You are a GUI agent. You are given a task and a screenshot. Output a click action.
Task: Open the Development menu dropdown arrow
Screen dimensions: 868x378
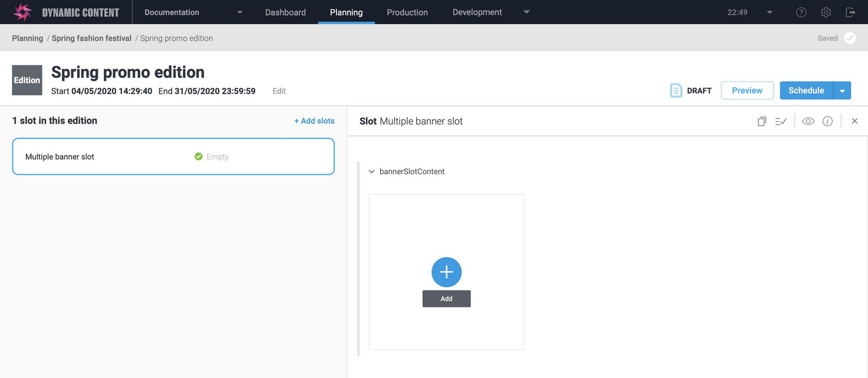point(526,12)
